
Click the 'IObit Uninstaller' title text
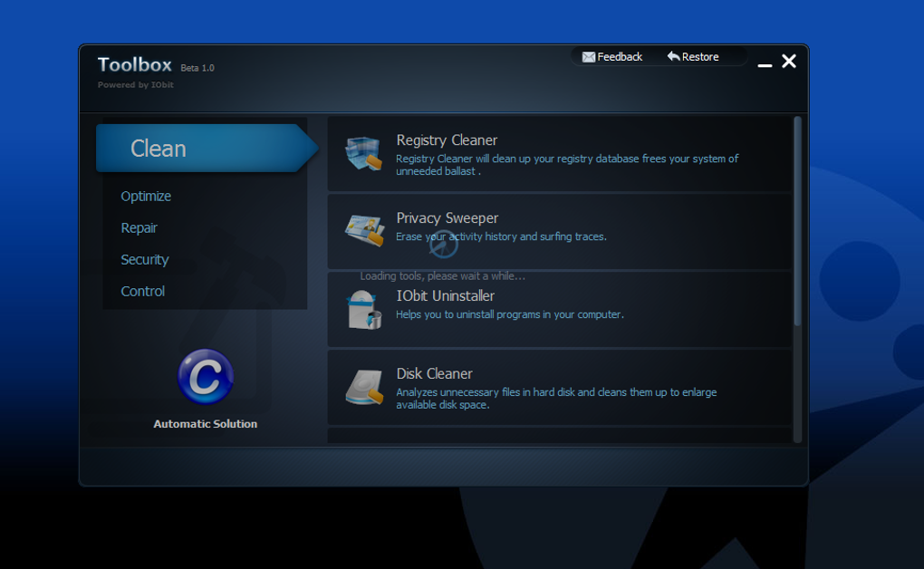pos(445,295)
